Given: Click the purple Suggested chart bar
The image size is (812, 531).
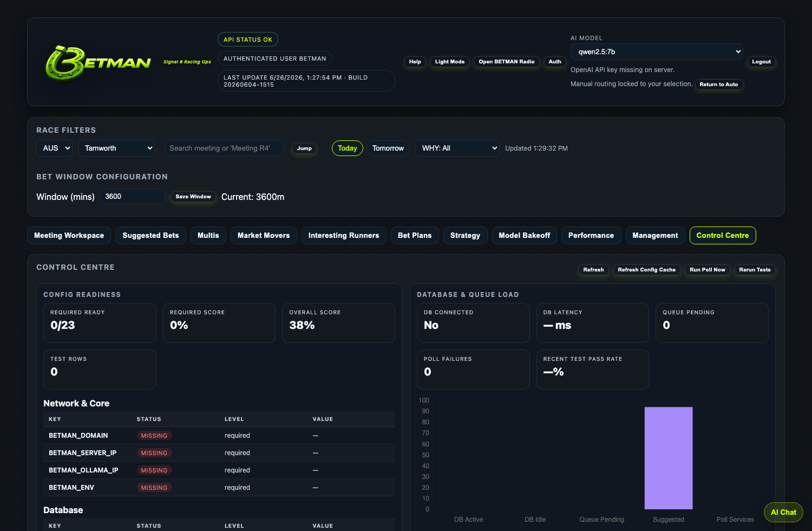Looking at the screenshot, I should click(669, 458).
